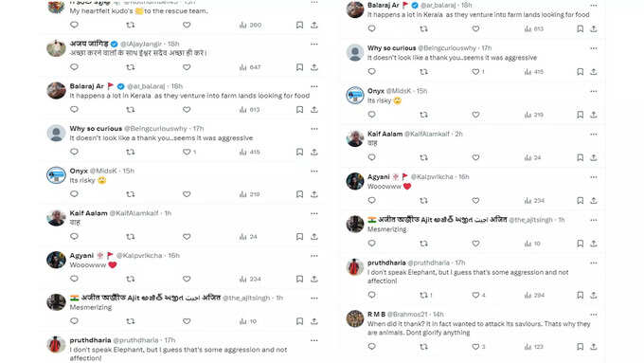Open more options for अजय जांगिड़'s tweet
The image size is (644, 363).
tap(314, 44)
